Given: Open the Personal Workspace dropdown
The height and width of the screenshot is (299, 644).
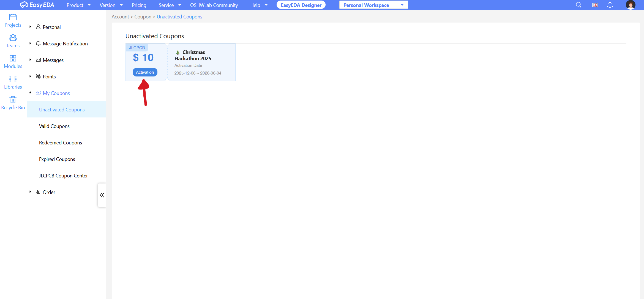Looking at the screenshot, I should coord(373,5).
